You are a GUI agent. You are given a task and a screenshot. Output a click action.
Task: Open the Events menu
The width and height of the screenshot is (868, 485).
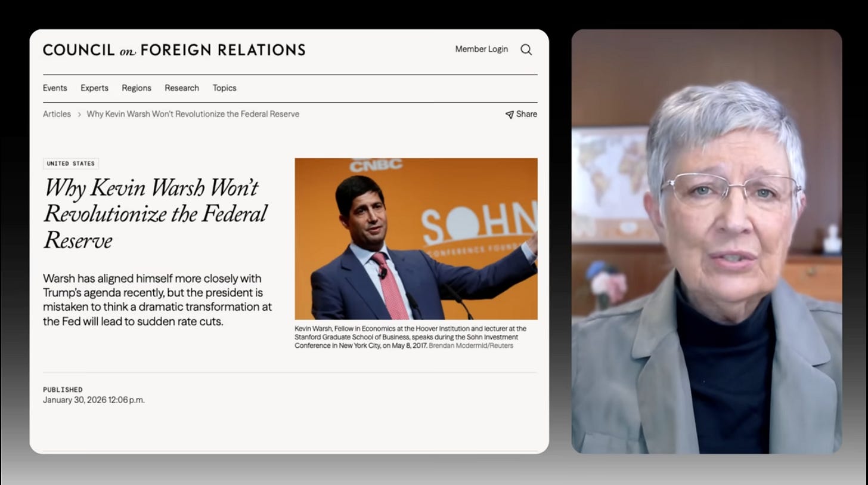pyautogui.click(x=55, y=88)
